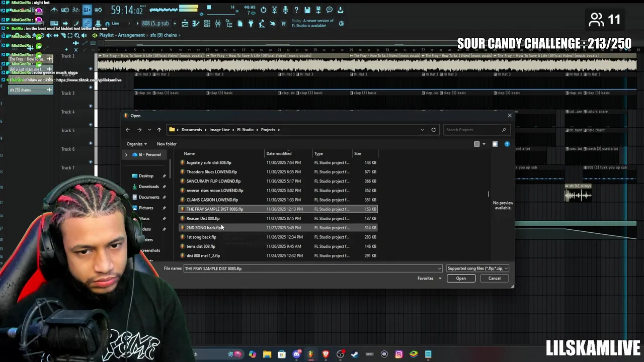This screenshot has width=644, height=362.
Task: Click the FL Studio tempo time display 59:14
Action: click(127, 11)
